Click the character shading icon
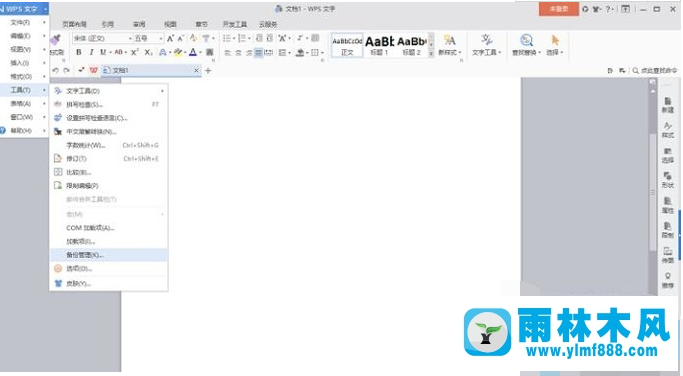 click(210, 52)
